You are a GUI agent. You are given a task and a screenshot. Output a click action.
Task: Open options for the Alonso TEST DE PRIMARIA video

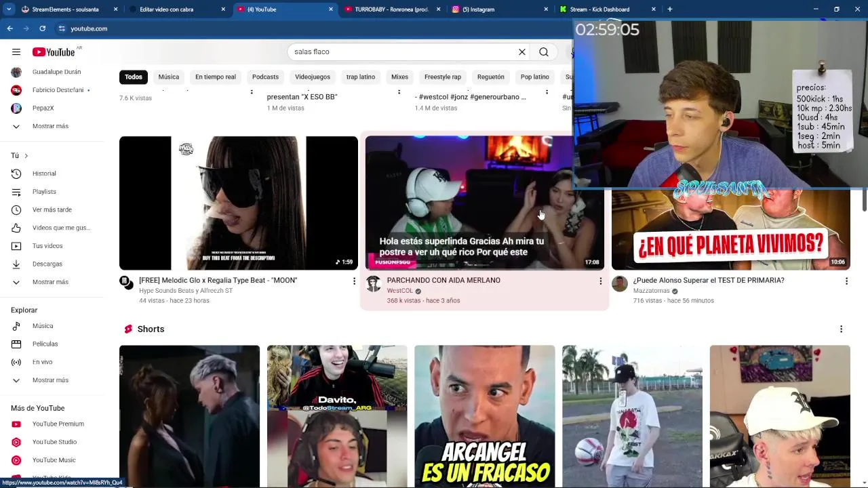846,281
